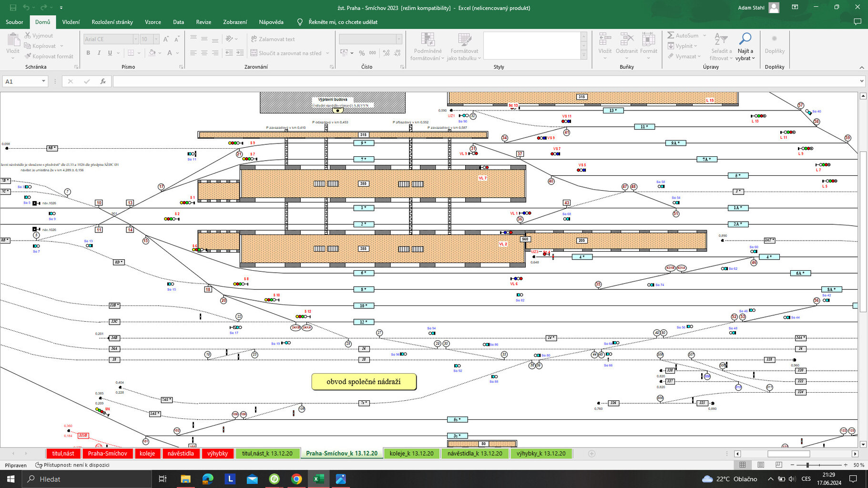868x488 pixels.
Task: Open the návěstidla_k 13.12.20 sheet tab
Action: point(475,454)
